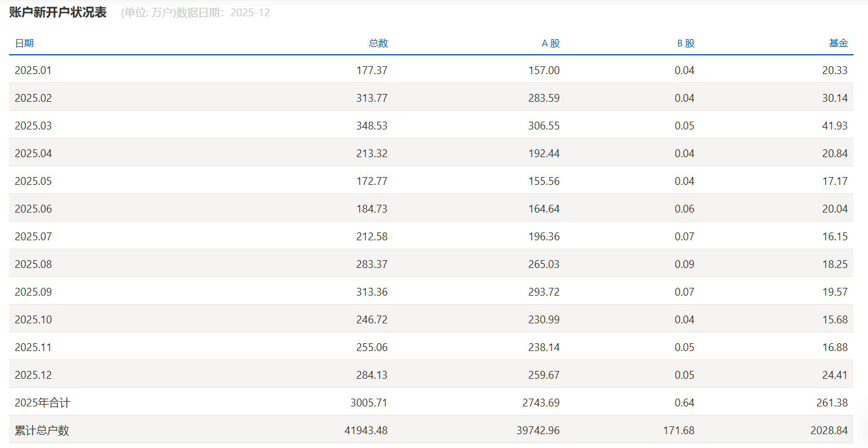Select the 2025.01 row label
868x448 pixels.
click(x=33, y=70)
